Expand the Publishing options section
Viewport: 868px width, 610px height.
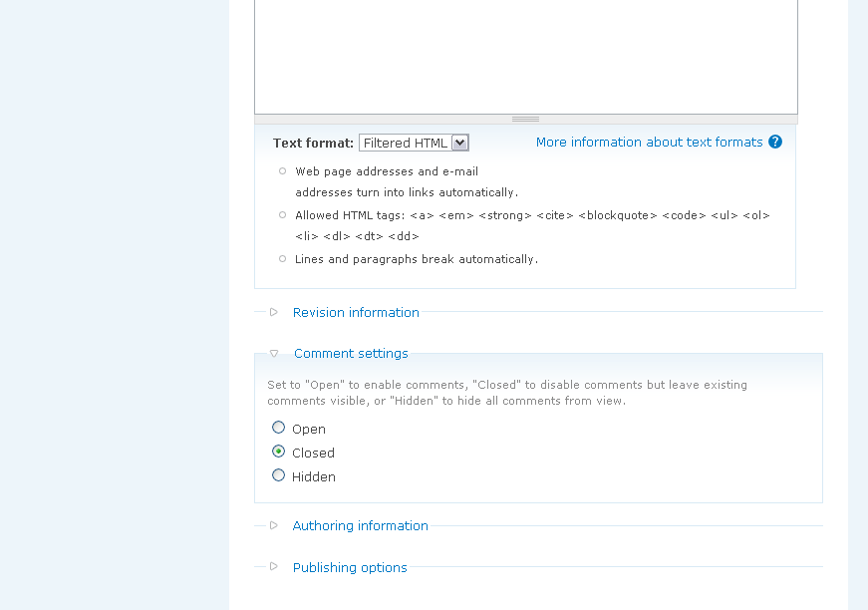[350, 568]
